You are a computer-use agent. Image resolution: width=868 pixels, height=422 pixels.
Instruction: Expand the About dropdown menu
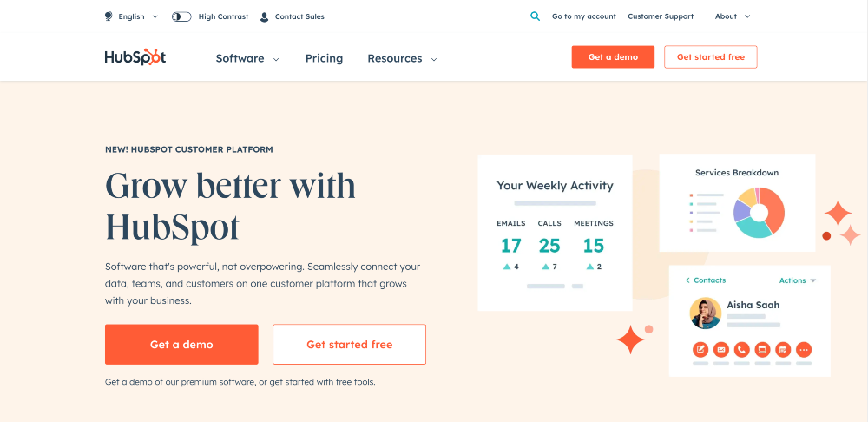(x=733, y=16)
